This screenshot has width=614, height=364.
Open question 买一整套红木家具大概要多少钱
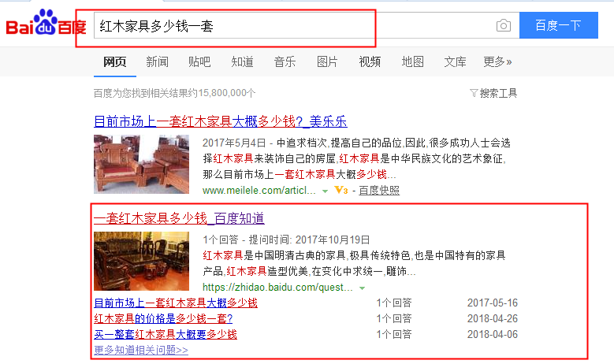coord(166,334)
